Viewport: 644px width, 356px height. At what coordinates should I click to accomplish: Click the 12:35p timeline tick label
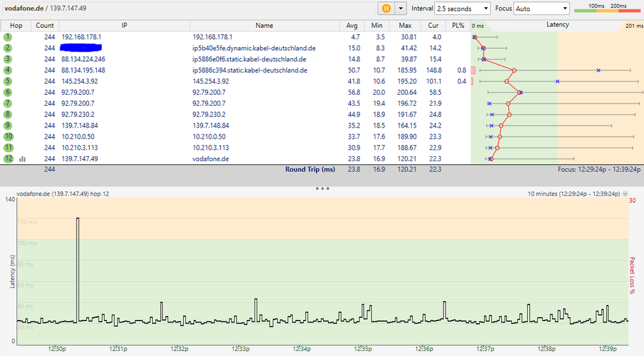(x=363, y=349)
